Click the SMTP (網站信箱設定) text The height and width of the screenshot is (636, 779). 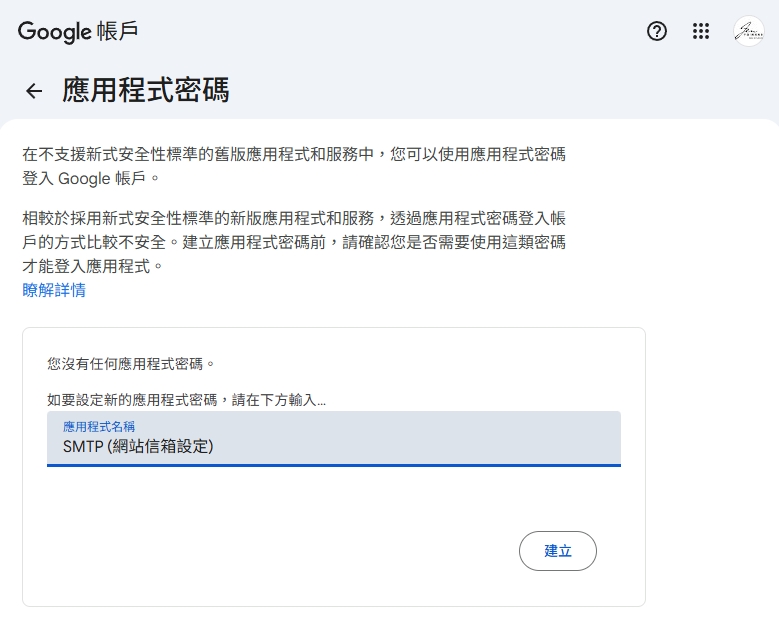click(138, 446)
